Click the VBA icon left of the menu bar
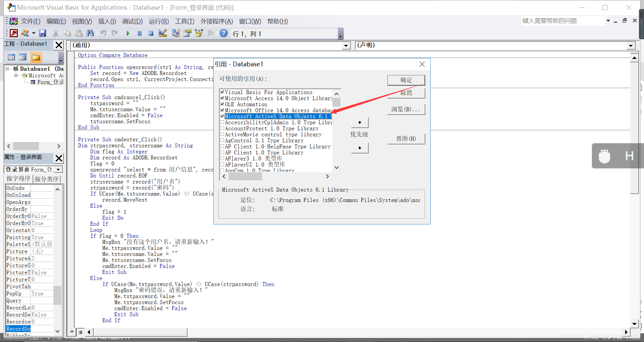Viewport: 644px width, 342px height. (13, 21)
